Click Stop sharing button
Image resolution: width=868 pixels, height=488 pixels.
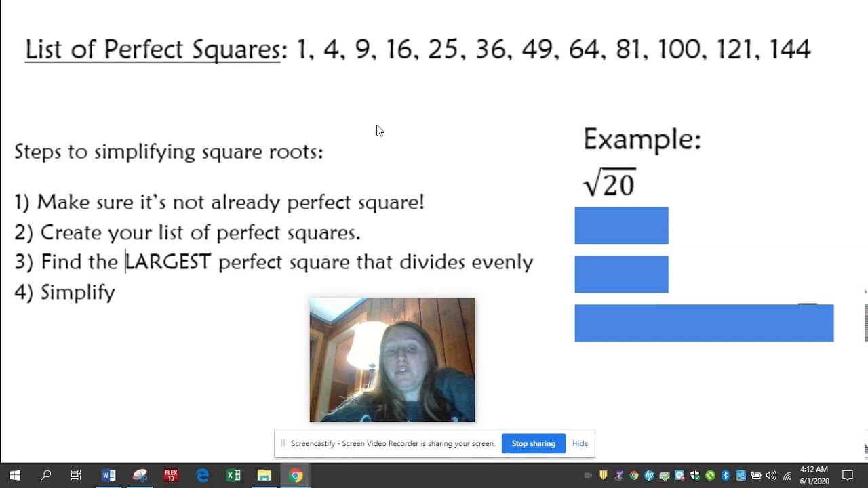(x=534, y=443)
